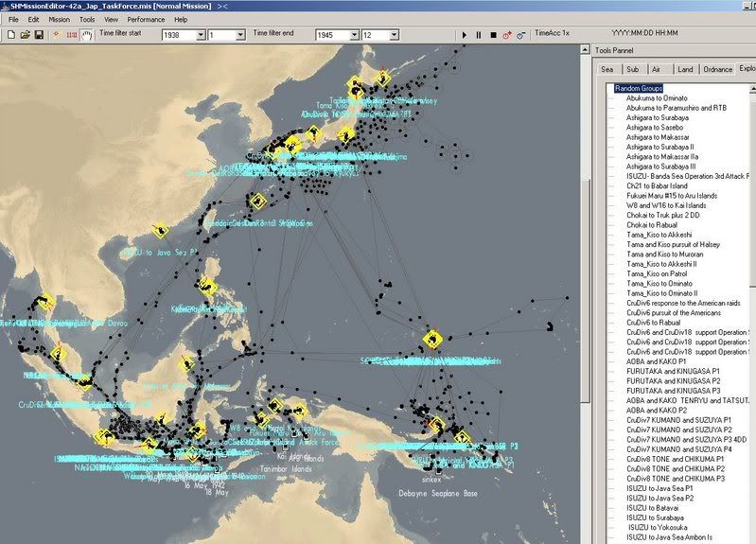The height and width of the screenshot is (544, 756).
Task: Stop the simulation
Action: click(x=493, y=35)
